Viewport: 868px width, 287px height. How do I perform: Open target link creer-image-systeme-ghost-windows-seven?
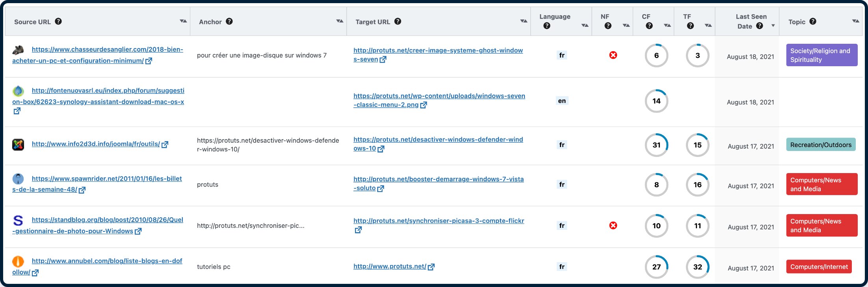click(438, 55)
